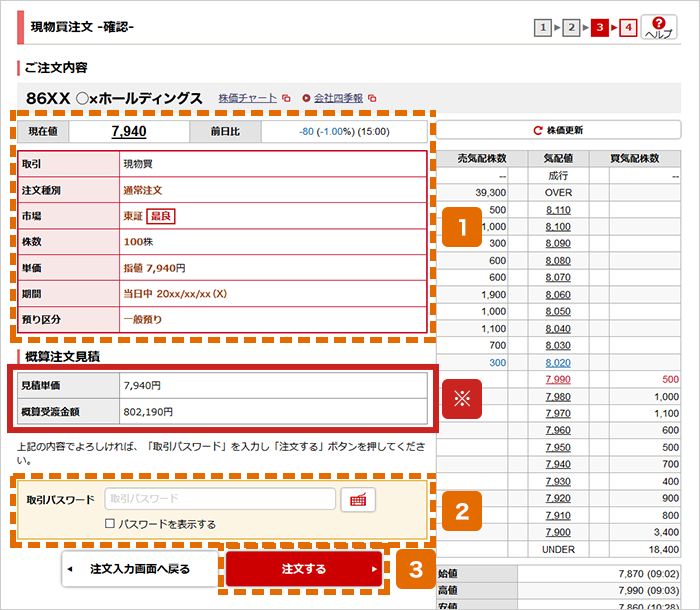700x610 pixels.
Task: Click the 株価更新 refresh button
Action: [x=558, y=130]
